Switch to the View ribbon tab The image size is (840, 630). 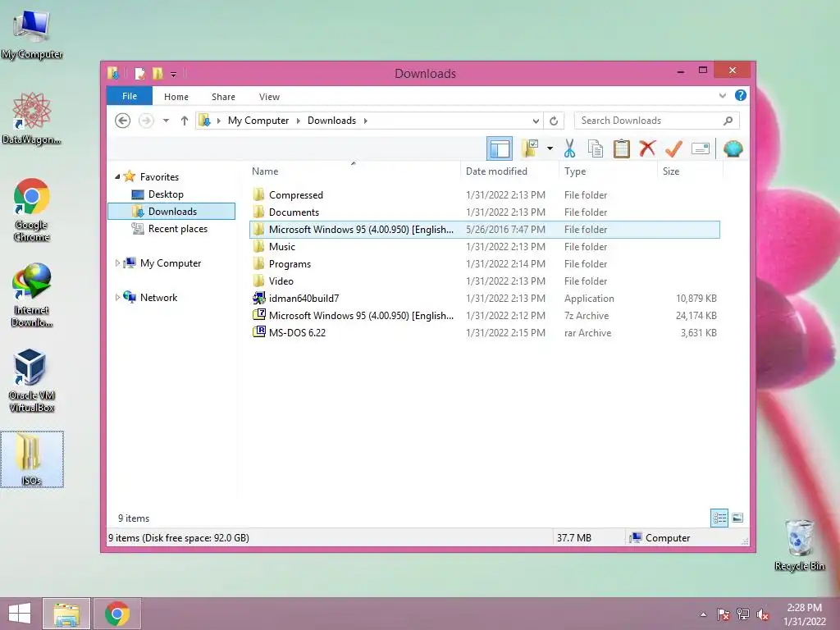[269, 97]
